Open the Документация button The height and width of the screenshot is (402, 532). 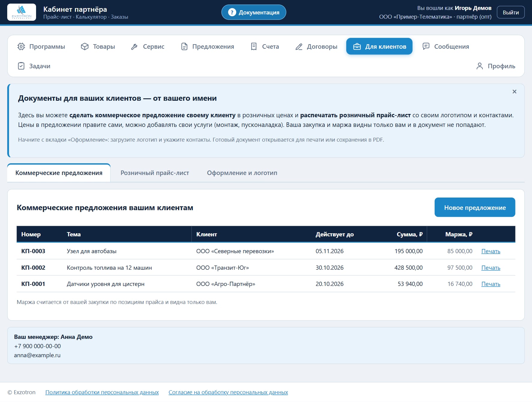254,12
